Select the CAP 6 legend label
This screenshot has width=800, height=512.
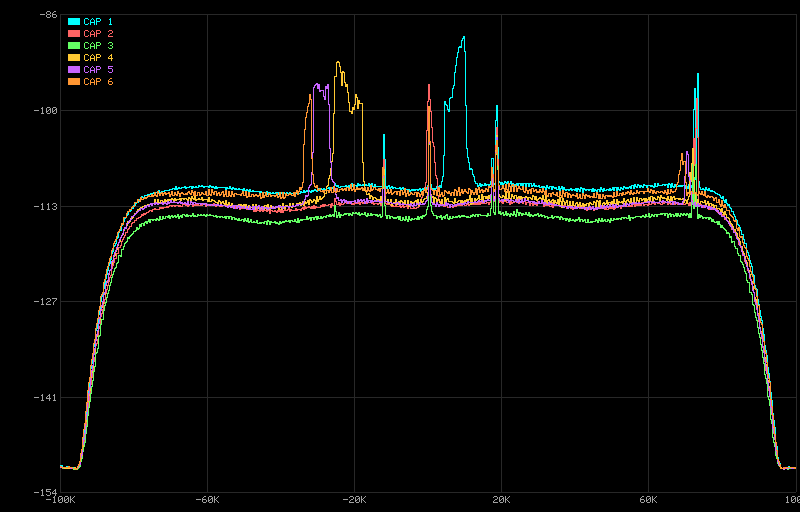pos(98,82)
